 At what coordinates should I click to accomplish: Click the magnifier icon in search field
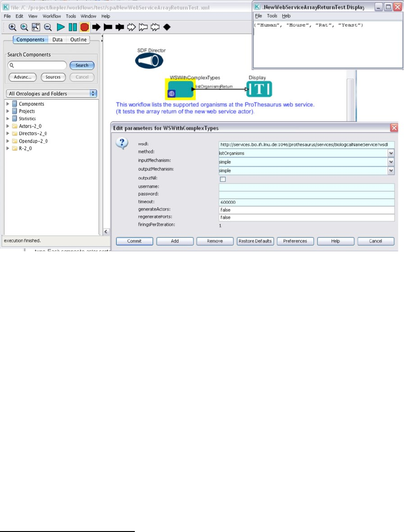12,65
